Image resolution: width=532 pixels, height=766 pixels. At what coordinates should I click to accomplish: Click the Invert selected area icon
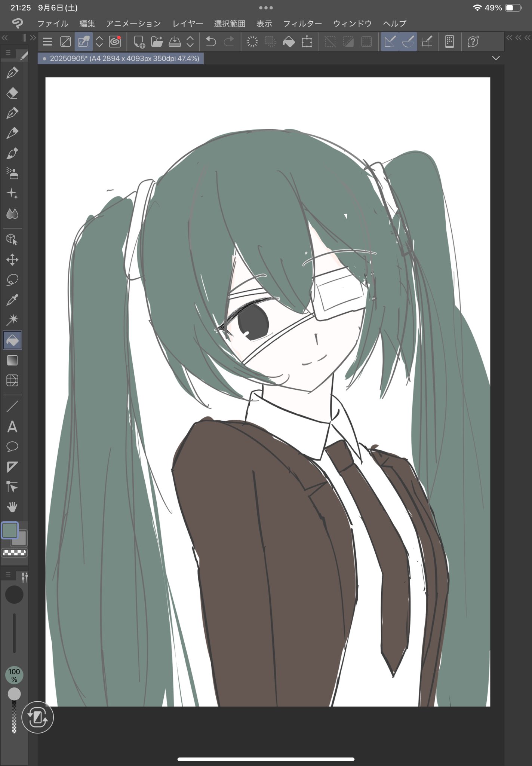tap(348, 42)
